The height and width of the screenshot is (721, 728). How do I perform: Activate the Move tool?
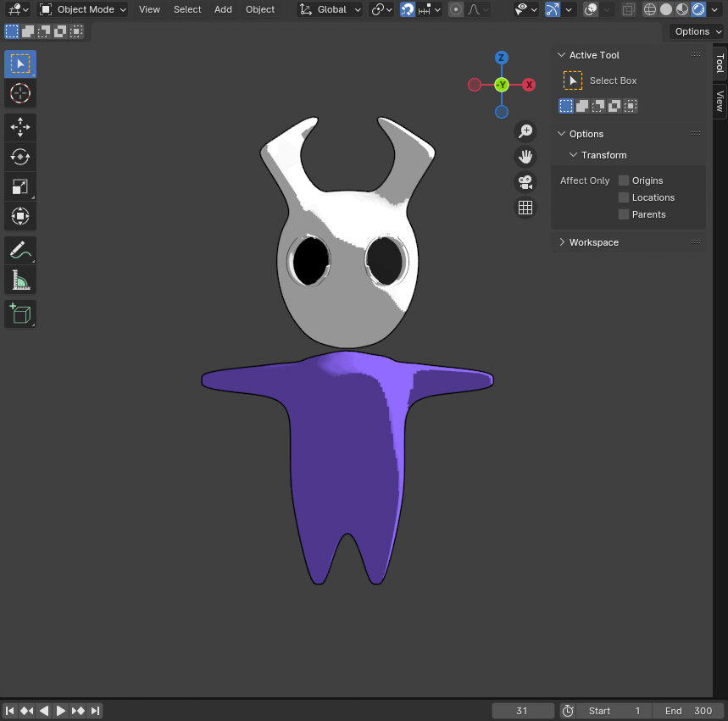20,128
